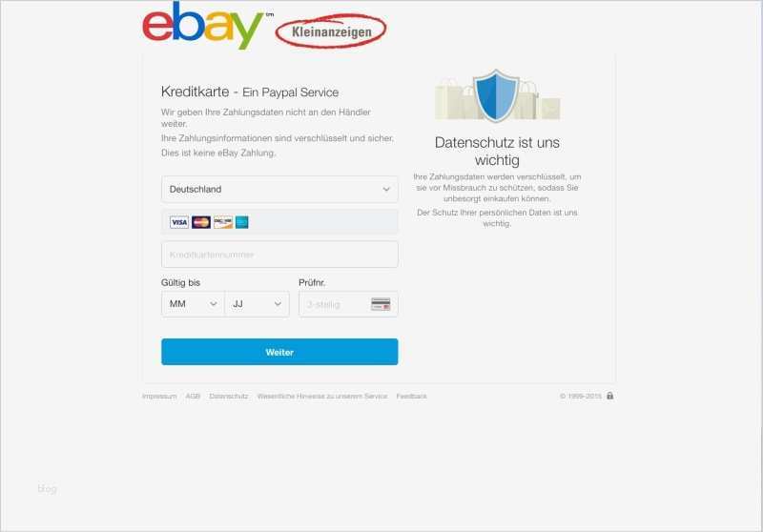Expand the JJ year dropdown
The height and width of the screenshot is (532, 763).
[257, 304]
